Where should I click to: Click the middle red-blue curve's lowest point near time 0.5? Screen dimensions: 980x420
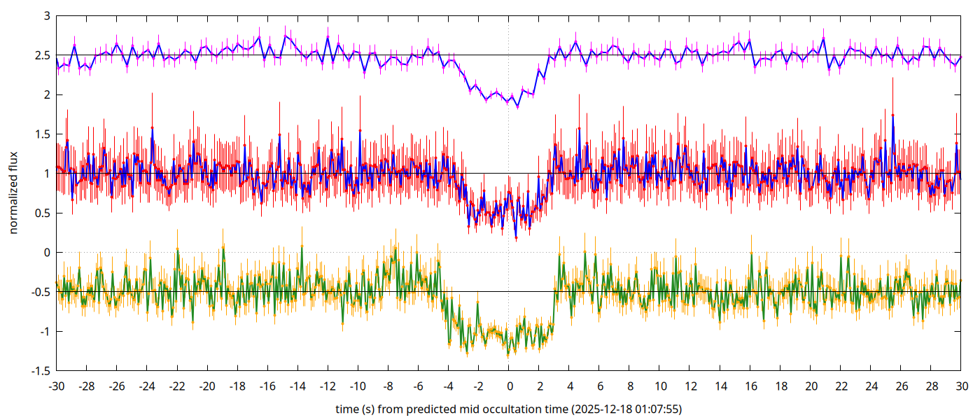(x=516, y=238)
